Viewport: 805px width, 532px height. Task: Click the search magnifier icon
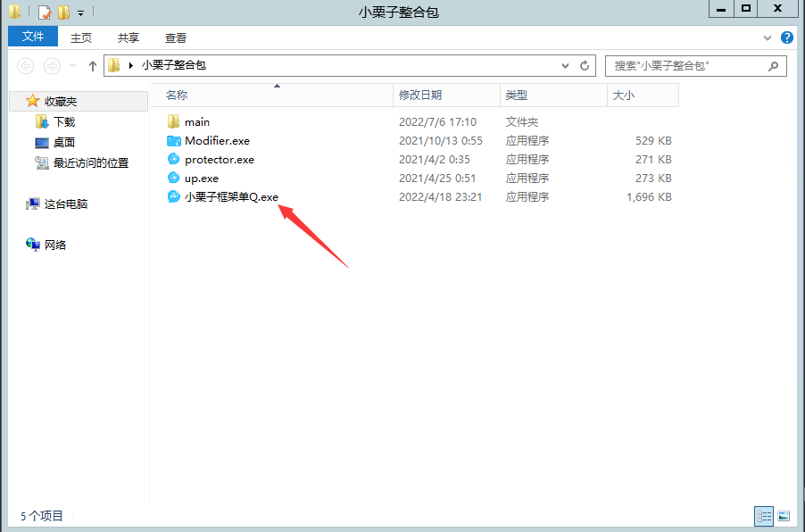773,66
